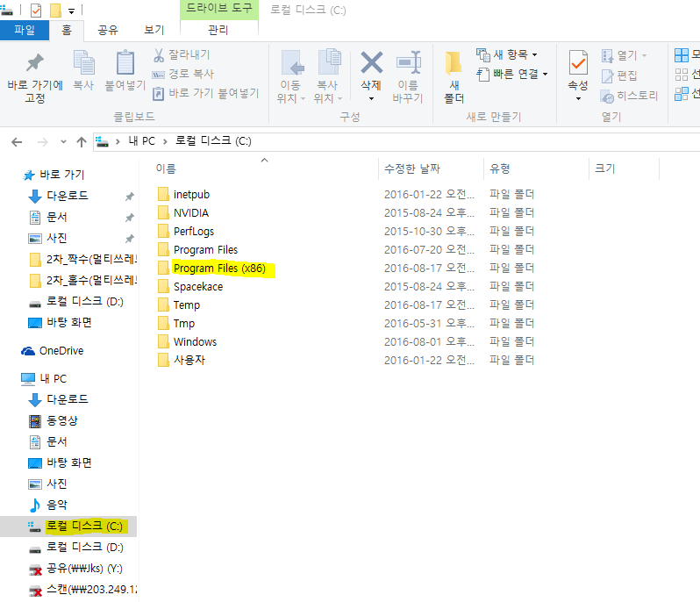This screenshot has height=602, width=700.
Task: Click the 이름 바꾸기 rename icon
Action: [x=408, y=63]
